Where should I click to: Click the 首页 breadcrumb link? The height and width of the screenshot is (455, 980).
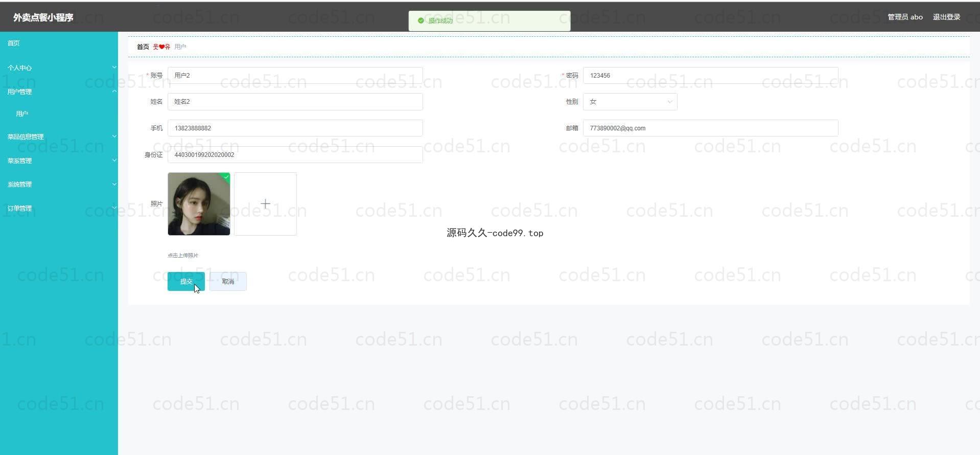[143, 47]
